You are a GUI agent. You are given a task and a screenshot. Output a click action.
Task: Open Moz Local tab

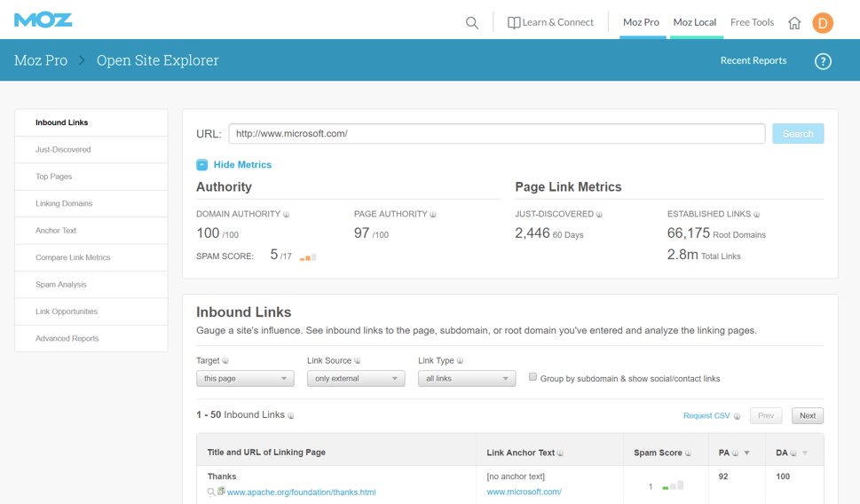tap(695, 22)
